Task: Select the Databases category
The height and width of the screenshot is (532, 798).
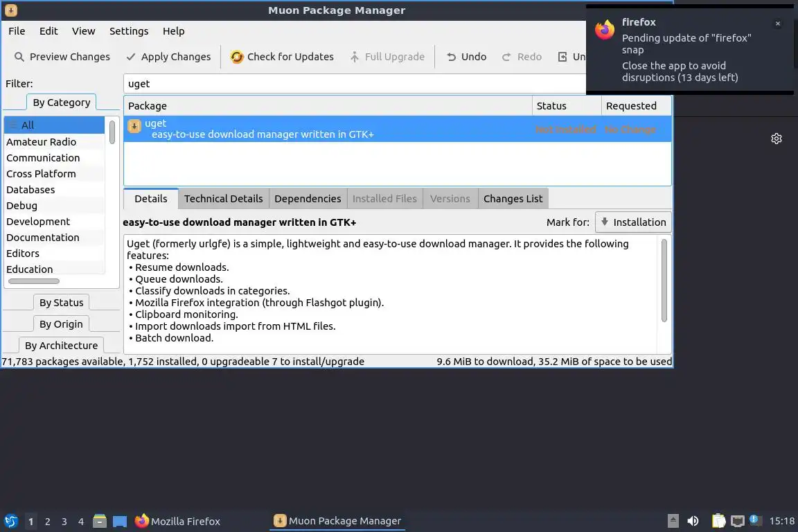Action: [x=55, y=189]
